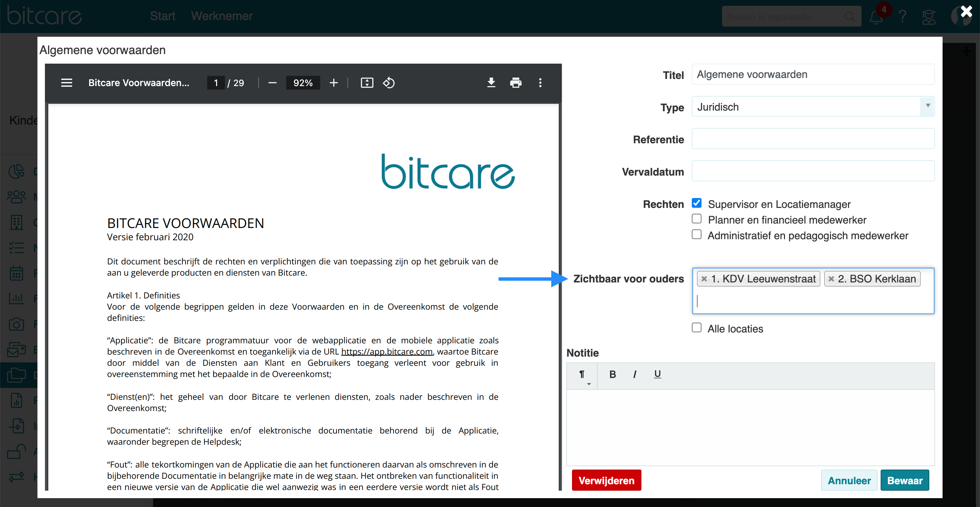Open the notifications bell icon

(x=876, y=17)
